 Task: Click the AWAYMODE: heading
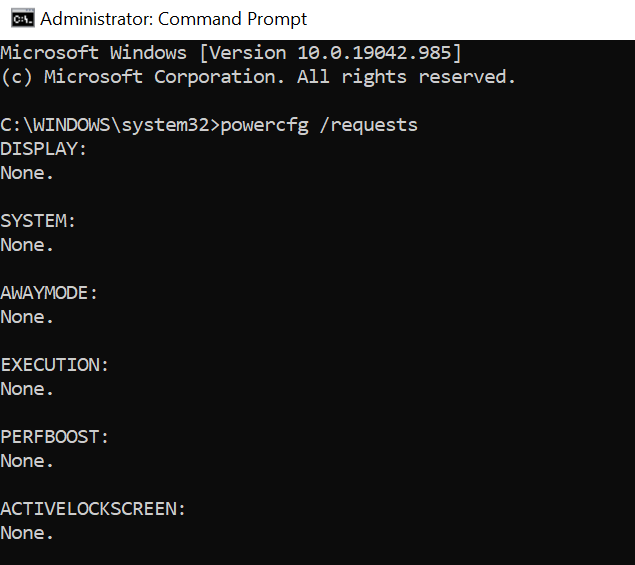coord(49,293)
